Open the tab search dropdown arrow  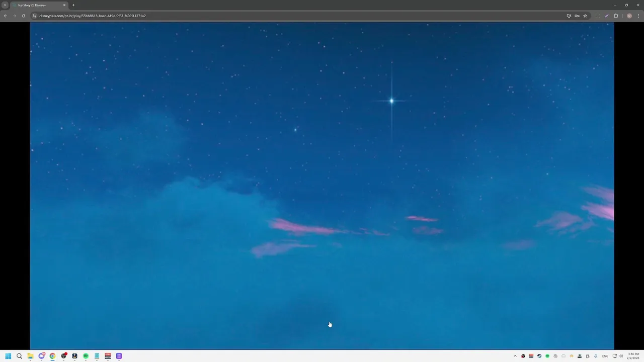(x=5, y=5)
